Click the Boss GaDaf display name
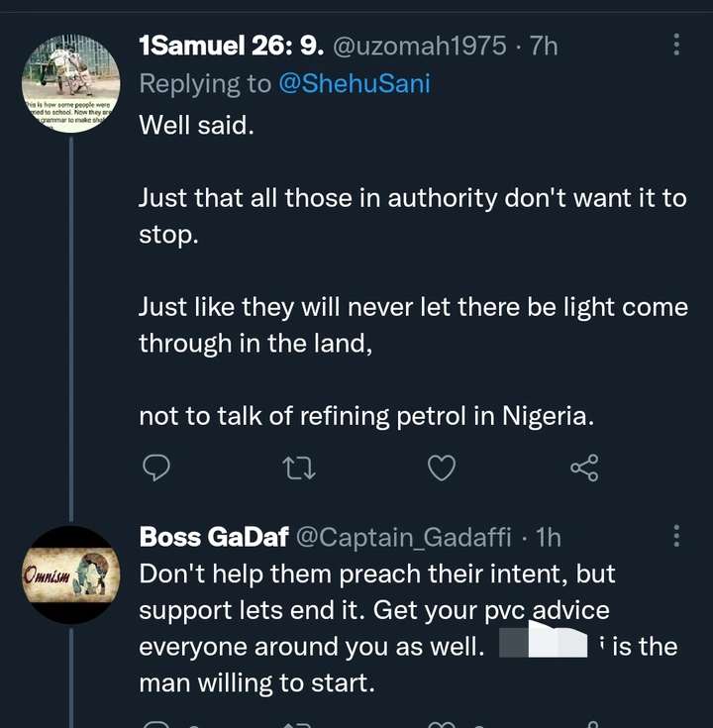The width and height of the screenshot is (713, 728). [214, 537]
